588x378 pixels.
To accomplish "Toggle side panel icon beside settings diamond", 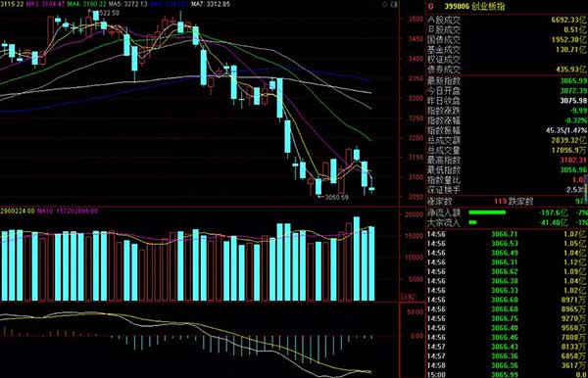I will click(x=394, y=5).
